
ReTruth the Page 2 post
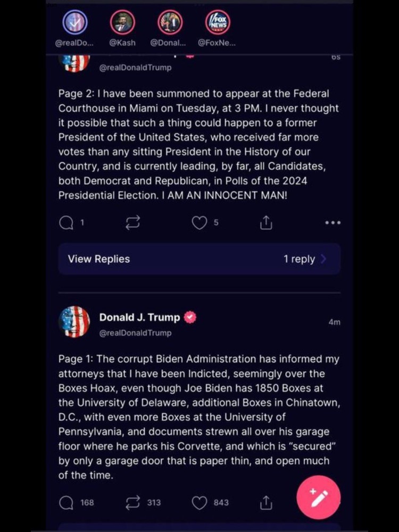[132, 223]
